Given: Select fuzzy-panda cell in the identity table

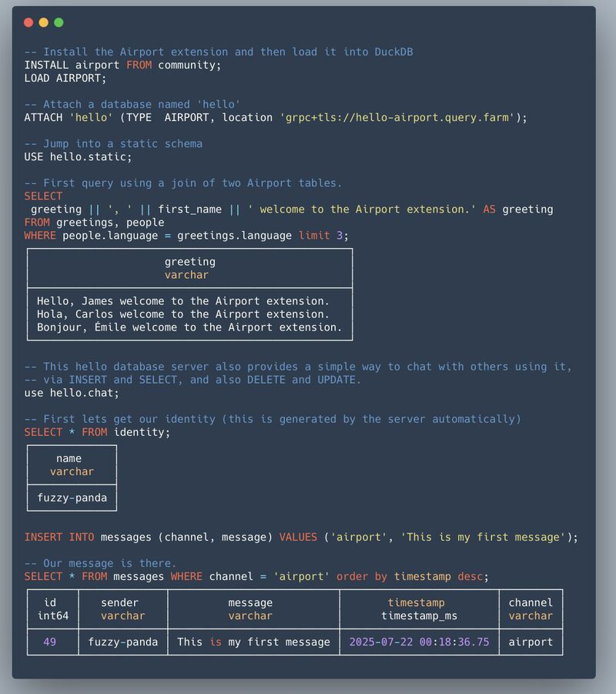Looking at the screenshot, I should (x=72, y=498).
